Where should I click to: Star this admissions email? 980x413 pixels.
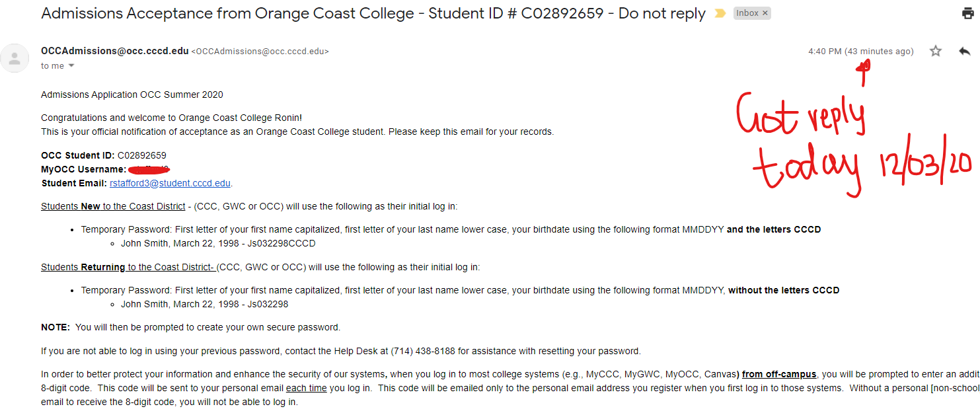click(936, 51)
